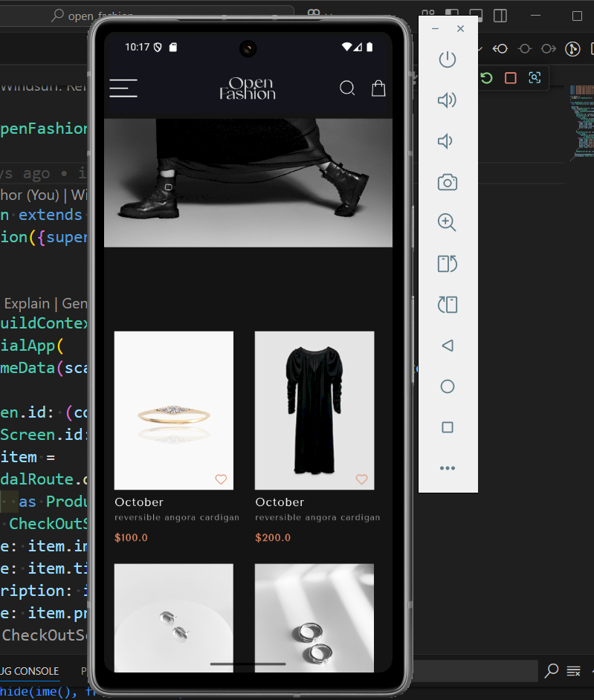The height and width of the screenshot is (700, 594).
Task: Open the source-control graph circular icon
Action: (x=572, y=48)
